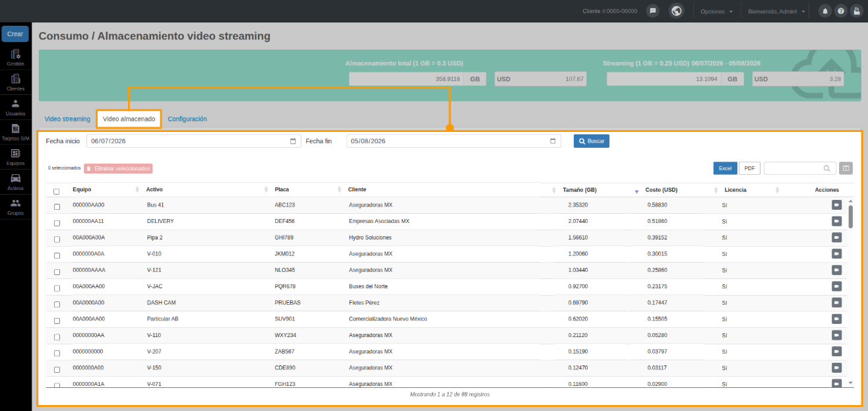
Task: Open calendar picker for Fecha fin
Action: click(553, 141)
